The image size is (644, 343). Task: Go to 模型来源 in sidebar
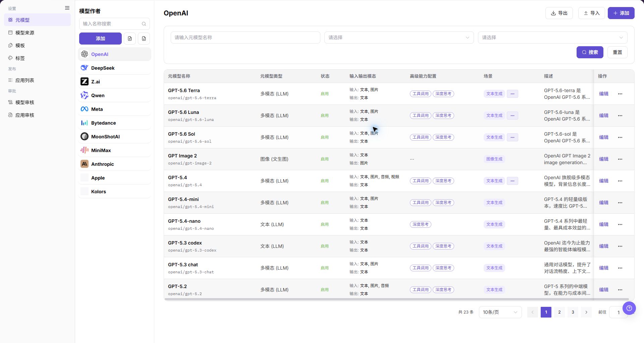pyautogui.click(x=37, y=33)
